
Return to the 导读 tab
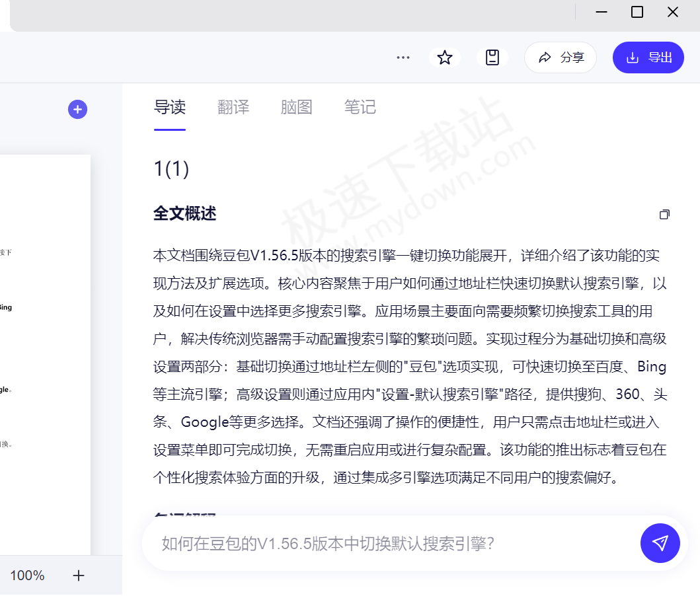click(x=170, y=107)
